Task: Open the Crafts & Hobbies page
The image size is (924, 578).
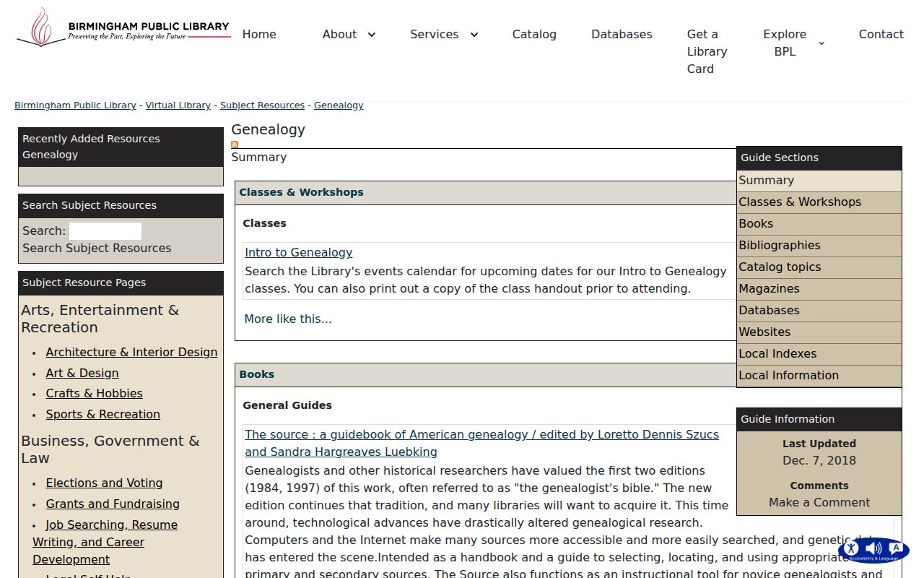Action: [94, 393]
